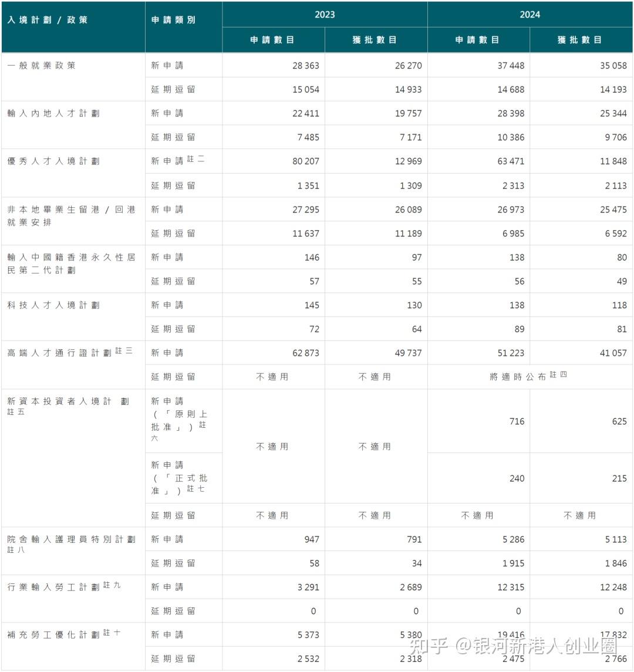Click the value 26 973
Viewport: 634px width, 672px height.
[511, 210]
